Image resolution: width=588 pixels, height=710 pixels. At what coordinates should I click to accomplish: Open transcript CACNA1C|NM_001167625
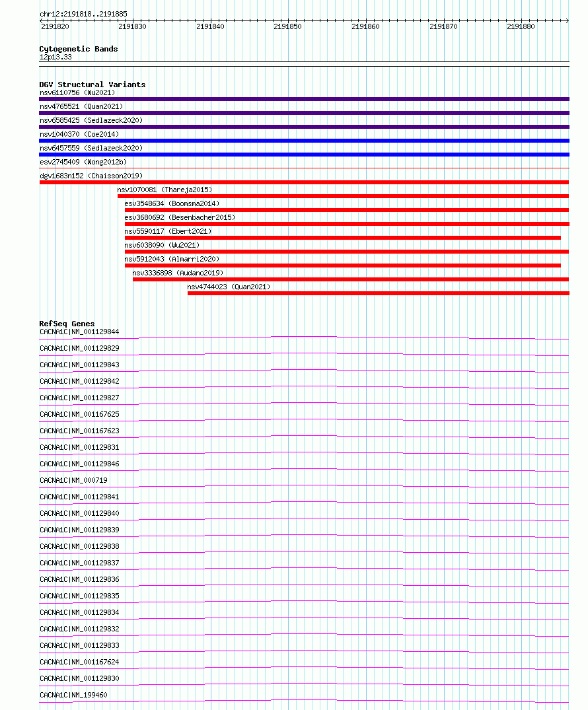[79, 414]
